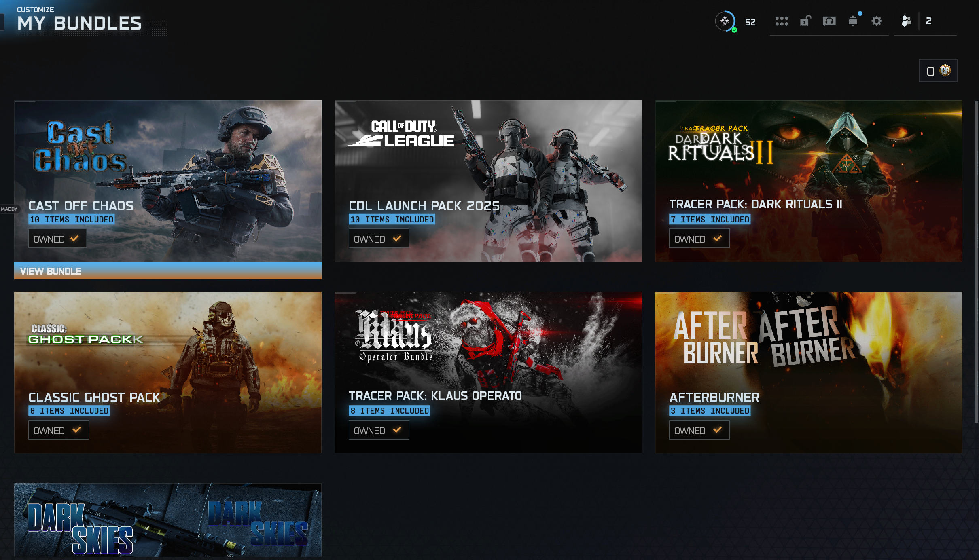Click the View Bundle button
This screenshot has width=979, height=560.
pyautogui.click(x=168, y=271)
